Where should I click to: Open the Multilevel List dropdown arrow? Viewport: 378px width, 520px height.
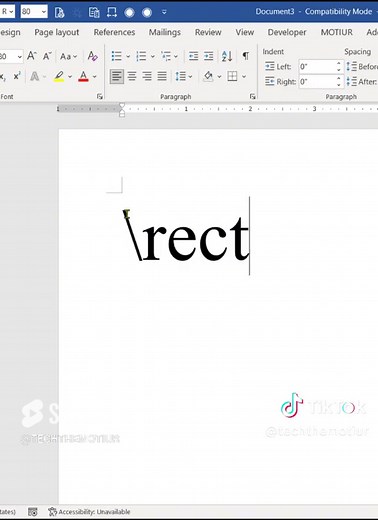[x=176, y=56]
